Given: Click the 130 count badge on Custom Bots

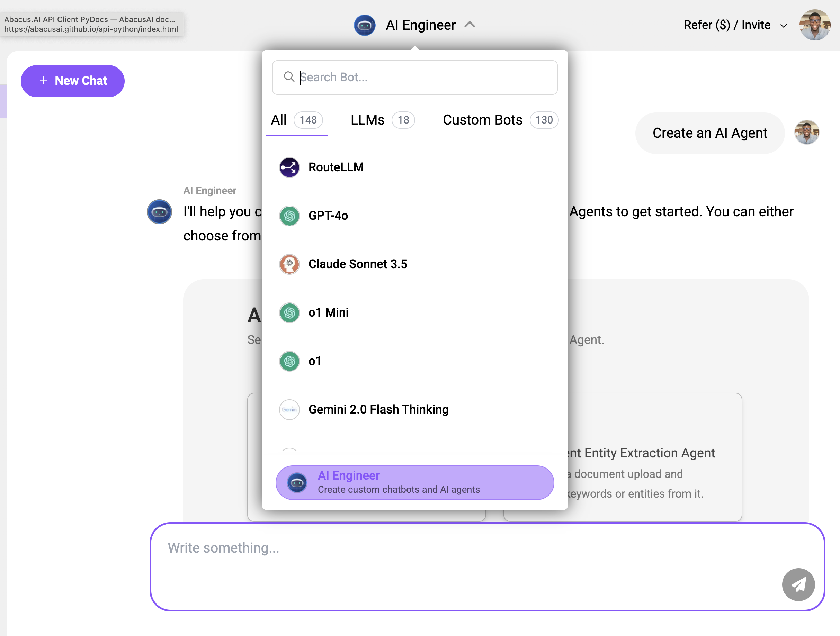Looking at the screenshot, I should click(x=544, y=120).
